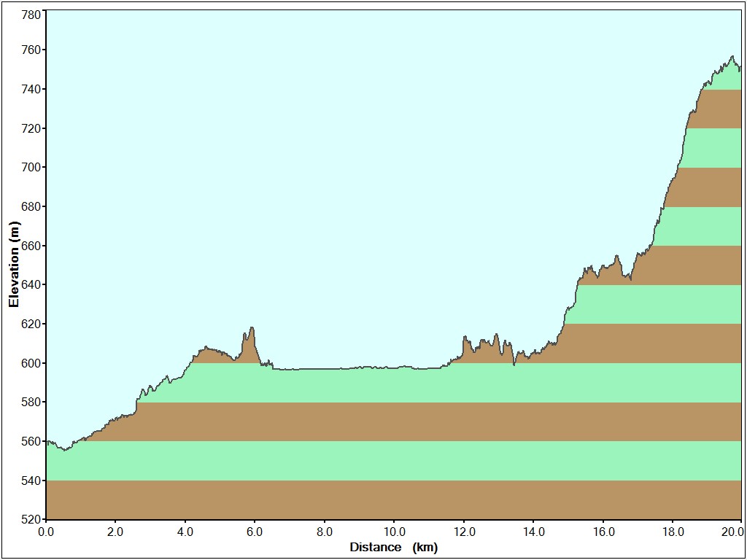Click the highest summit point of the profile

[x=732, y=57]
